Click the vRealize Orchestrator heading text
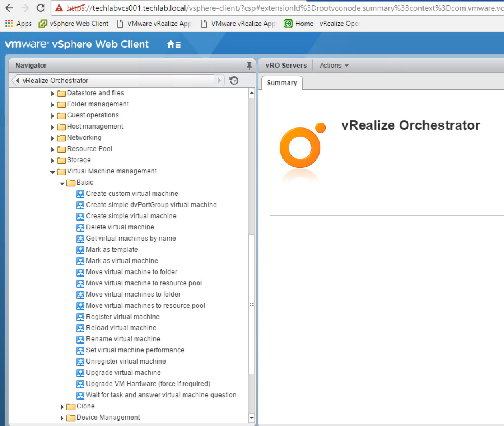 (411, 125)
